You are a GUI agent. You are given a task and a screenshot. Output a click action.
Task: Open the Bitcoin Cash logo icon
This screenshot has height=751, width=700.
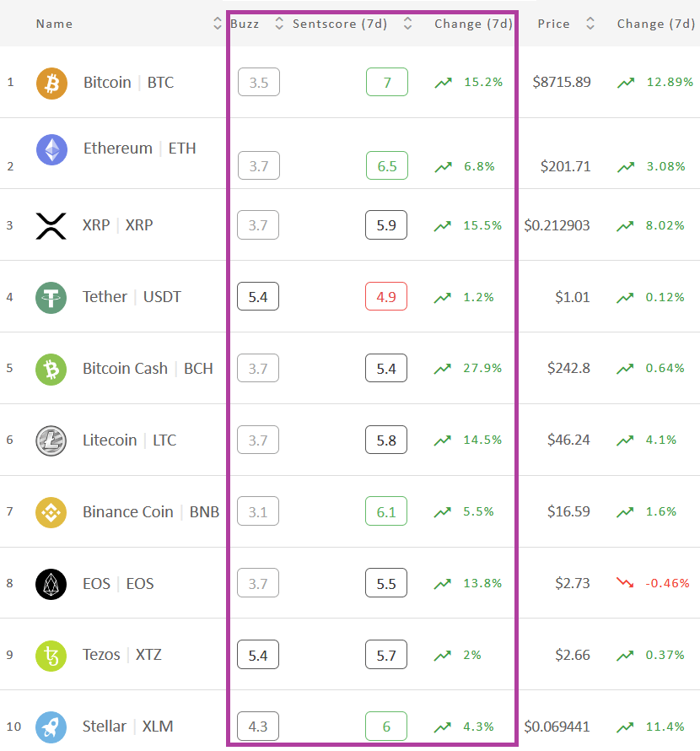pyautogui.click(x=51, y=370)
